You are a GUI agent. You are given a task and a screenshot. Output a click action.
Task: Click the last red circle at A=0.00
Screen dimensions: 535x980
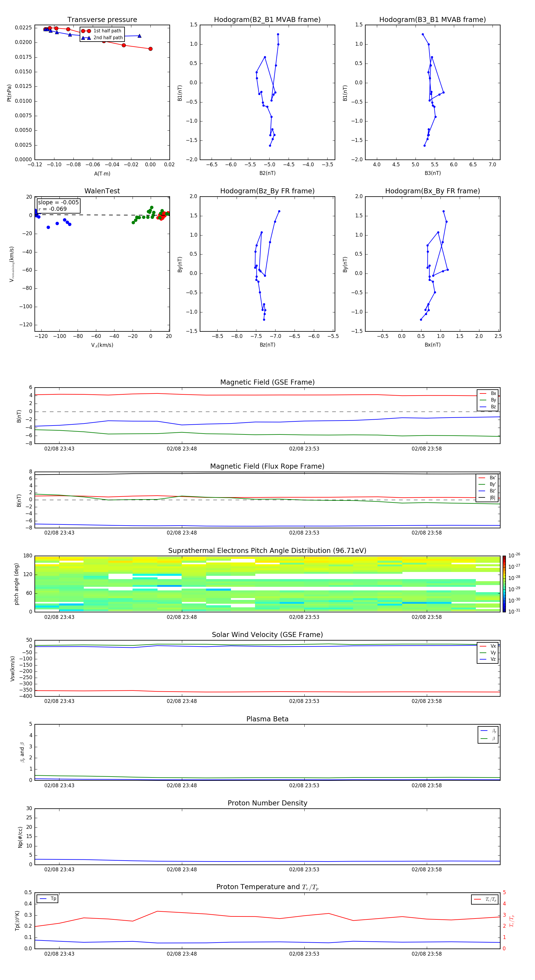(150, 49)
